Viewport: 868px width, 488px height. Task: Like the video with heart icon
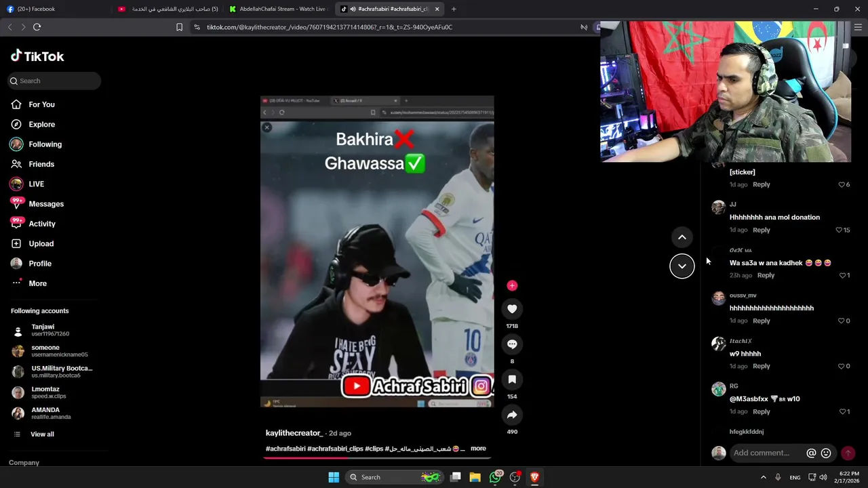(512, 309)
